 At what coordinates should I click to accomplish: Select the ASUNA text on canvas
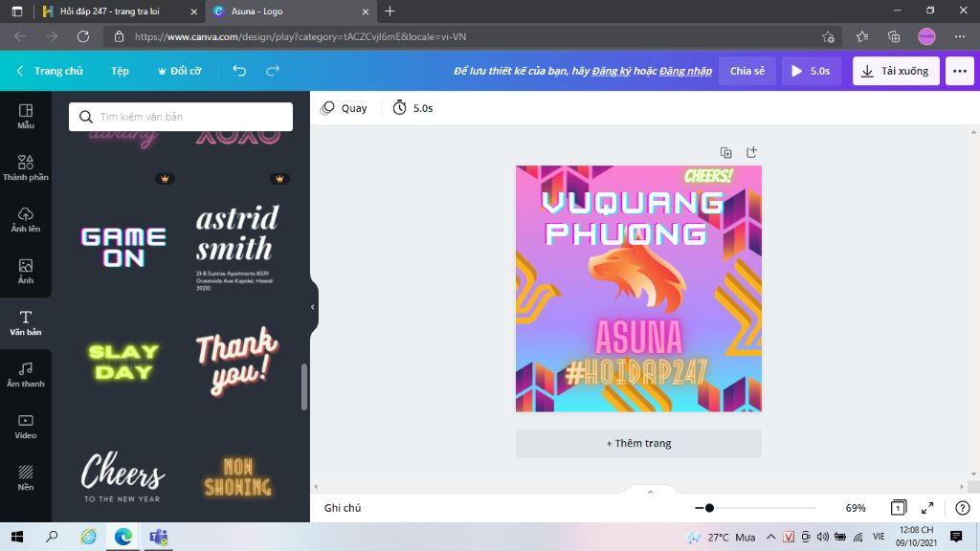point(638,337)
